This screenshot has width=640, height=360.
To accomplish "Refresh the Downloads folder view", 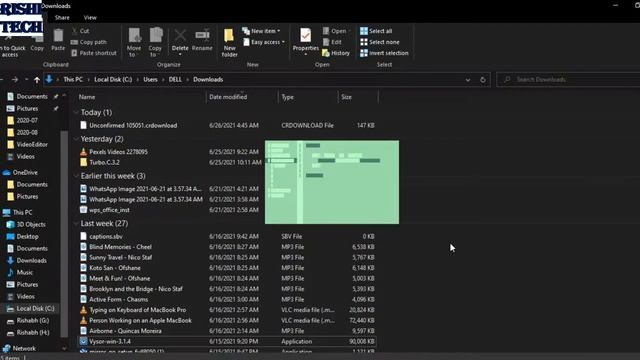I will coord(483,80).
